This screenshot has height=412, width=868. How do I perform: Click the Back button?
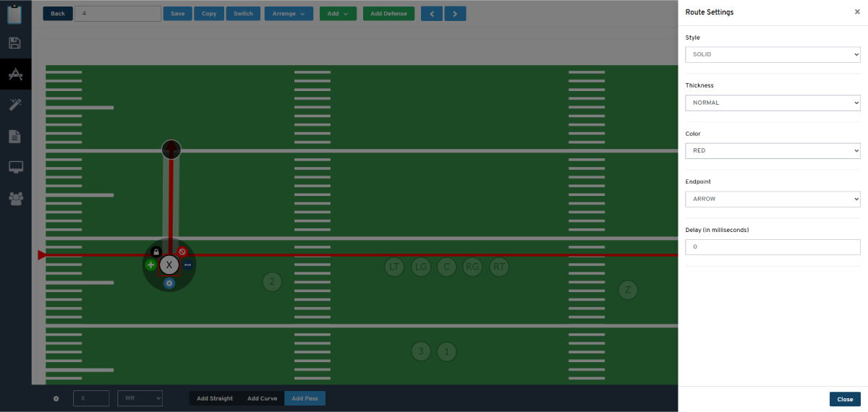click(58, 14)
